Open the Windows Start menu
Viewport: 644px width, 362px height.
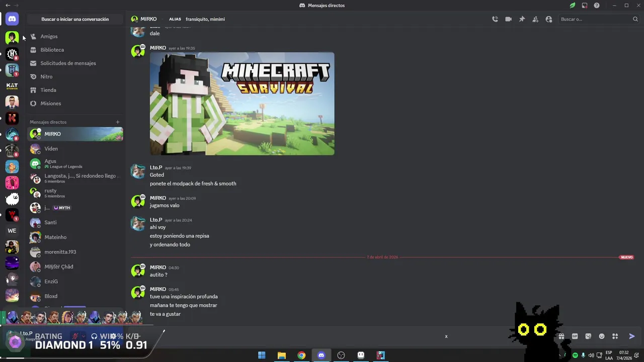click(x=262, y=355)
